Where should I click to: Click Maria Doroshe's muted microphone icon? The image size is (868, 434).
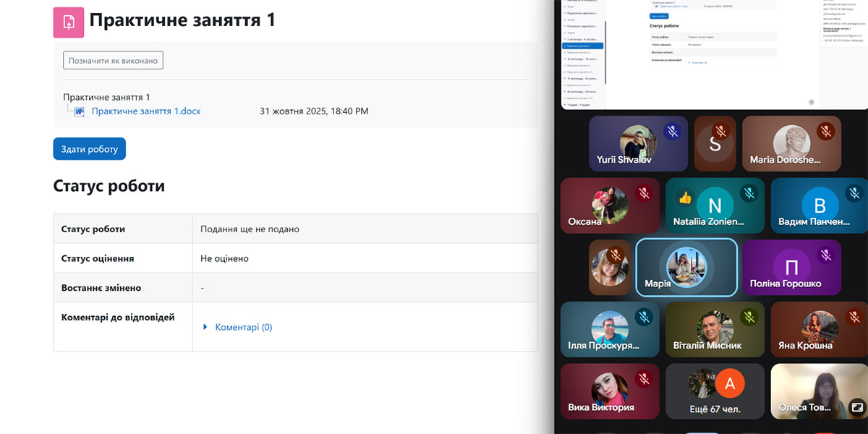(825, 132)
